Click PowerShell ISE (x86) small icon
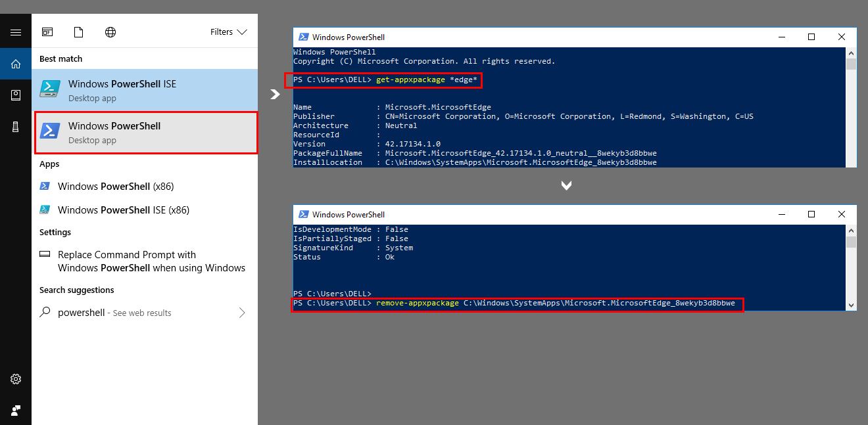 [x=45, y=210]
